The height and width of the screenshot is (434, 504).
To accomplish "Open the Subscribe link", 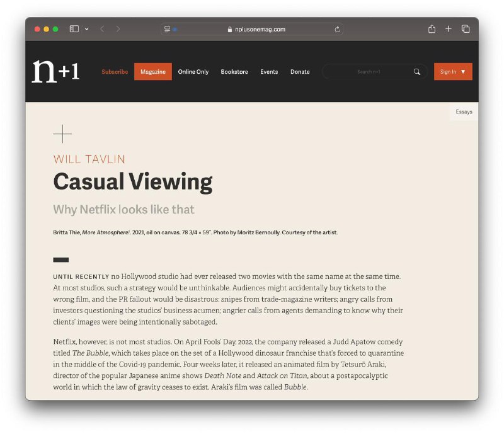I will pos(115,72).
